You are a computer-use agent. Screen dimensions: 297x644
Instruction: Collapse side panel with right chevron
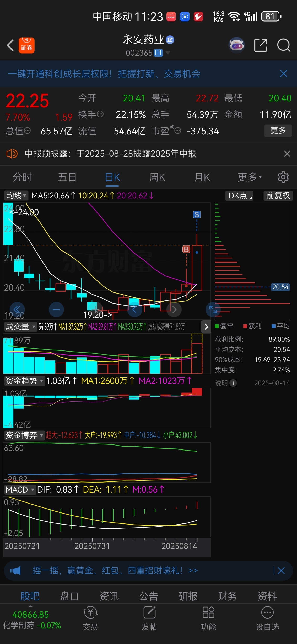point(206,327)
